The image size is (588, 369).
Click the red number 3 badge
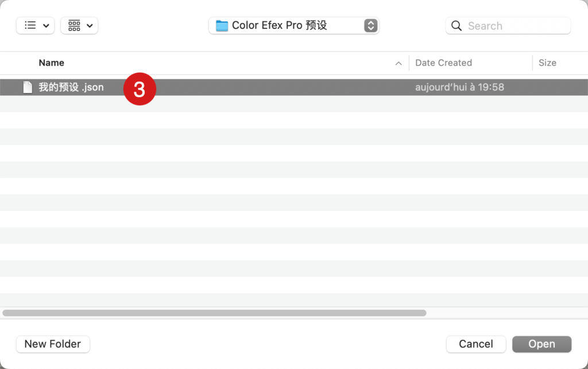pyautogui.click(x=140, y=89)
